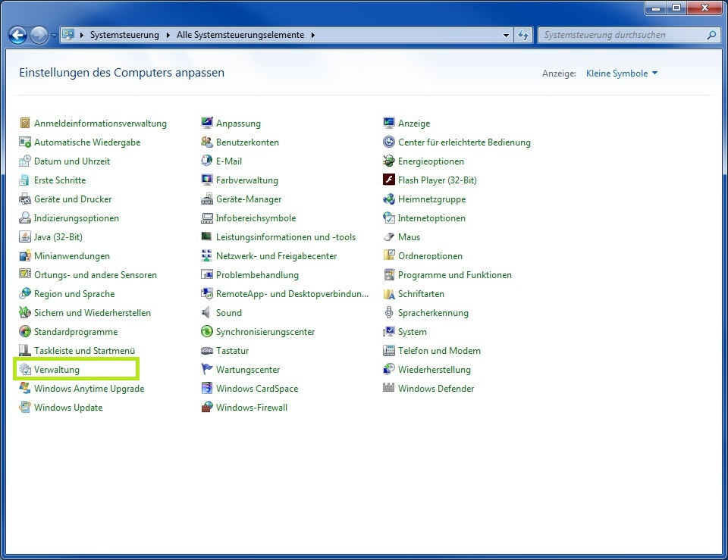Open Windows CardSpace link
This screenshot has width=728, height=560.
point(257,388)
